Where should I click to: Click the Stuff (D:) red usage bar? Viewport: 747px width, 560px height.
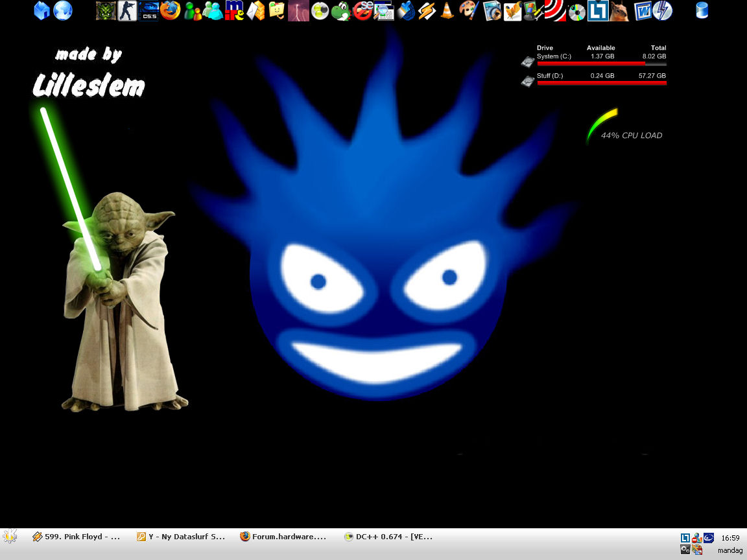coord(602,83)
